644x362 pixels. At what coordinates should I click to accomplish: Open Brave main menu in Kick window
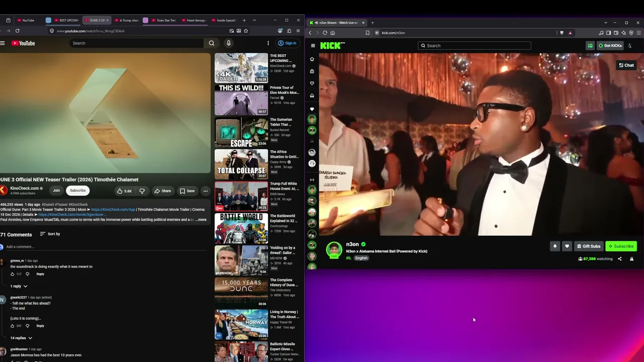638,33
